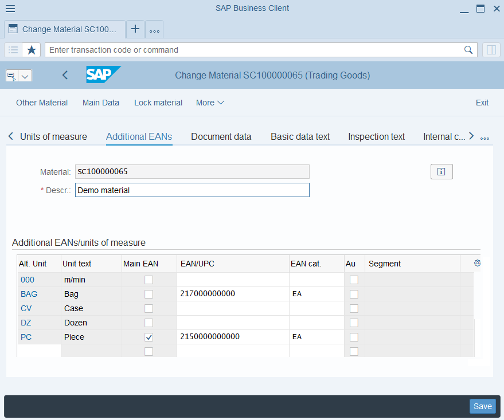Click the 'Unit text' column header
The height and width of the screenshot is (420, 504).
point(91,264)
